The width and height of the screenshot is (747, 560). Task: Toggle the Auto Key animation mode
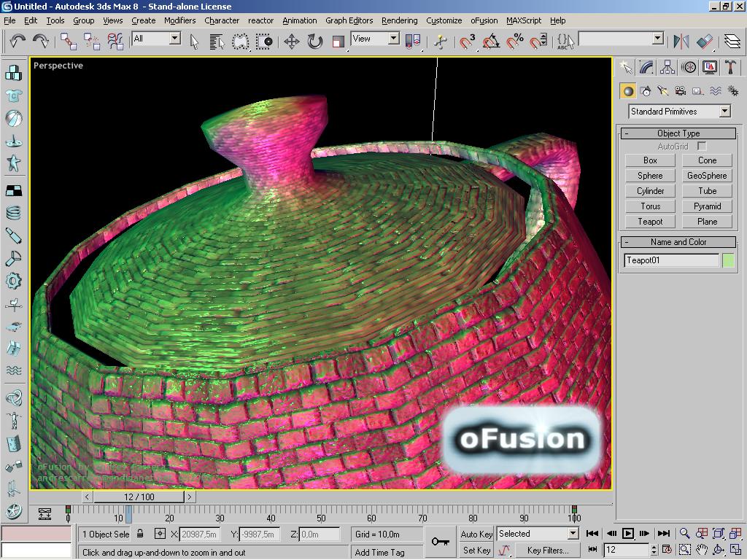tap(476, 534)
